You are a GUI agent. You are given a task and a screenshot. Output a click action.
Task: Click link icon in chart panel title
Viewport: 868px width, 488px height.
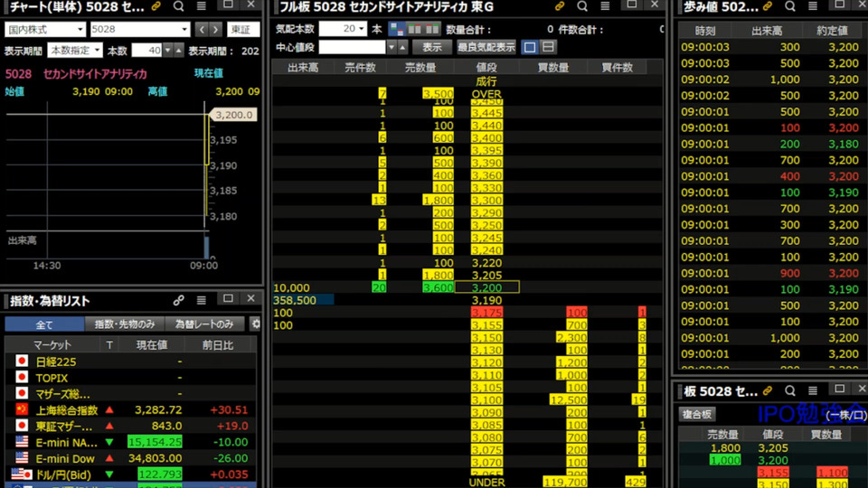pyautogui.click(x=156, y=6)
